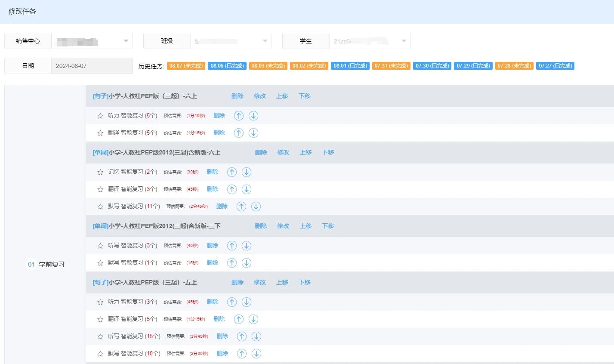
Task: Star the 听力 智能复习 (3个) task
Action: pos(100,302)
